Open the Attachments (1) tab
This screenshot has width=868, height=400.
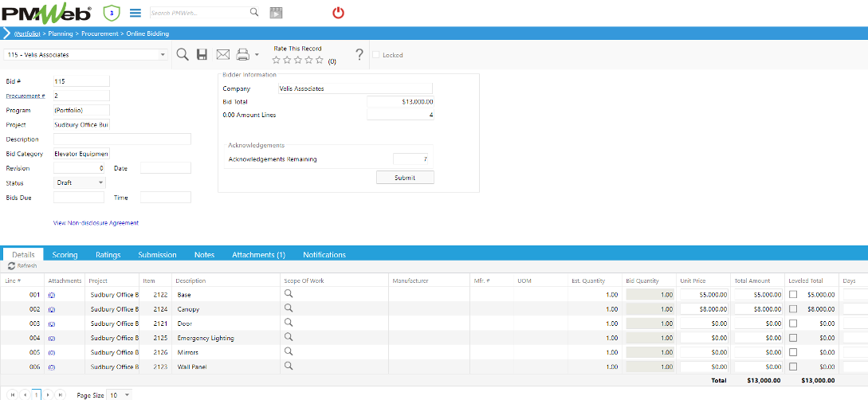coord(258,254)
